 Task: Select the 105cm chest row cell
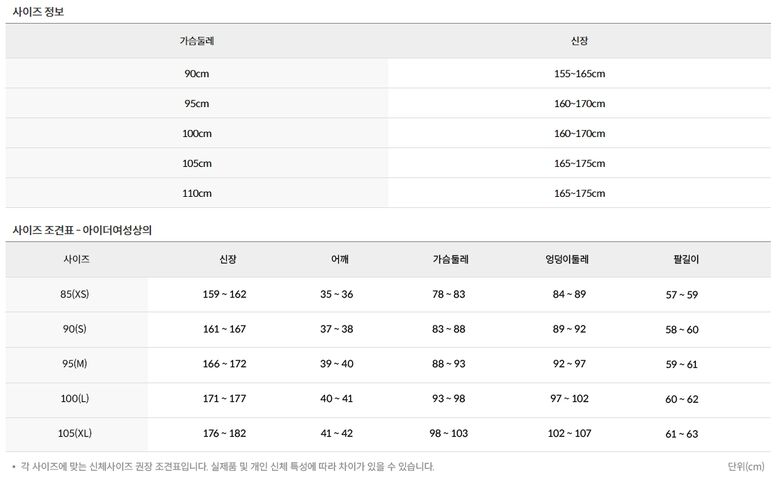click(x=196, y=163)
